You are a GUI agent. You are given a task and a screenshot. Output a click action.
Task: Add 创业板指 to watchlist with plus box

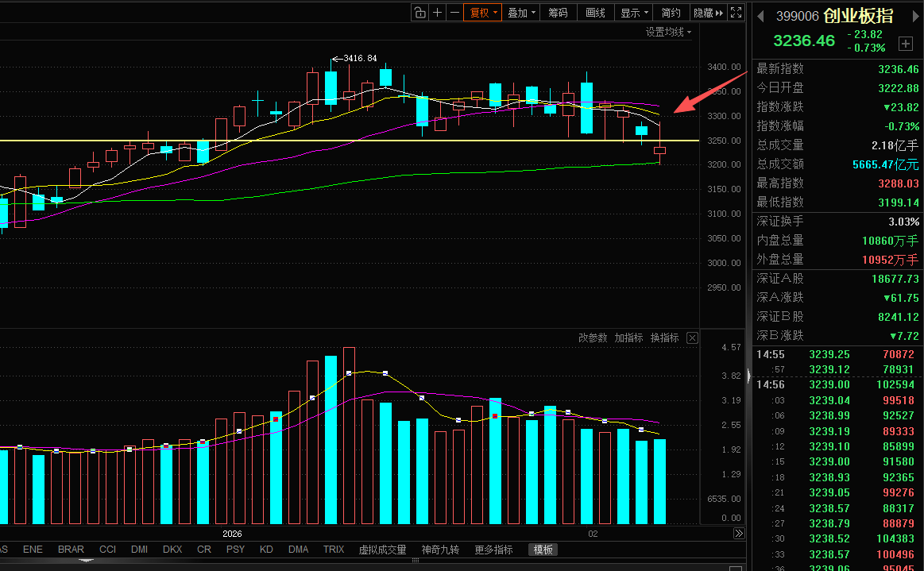point(905,43)
